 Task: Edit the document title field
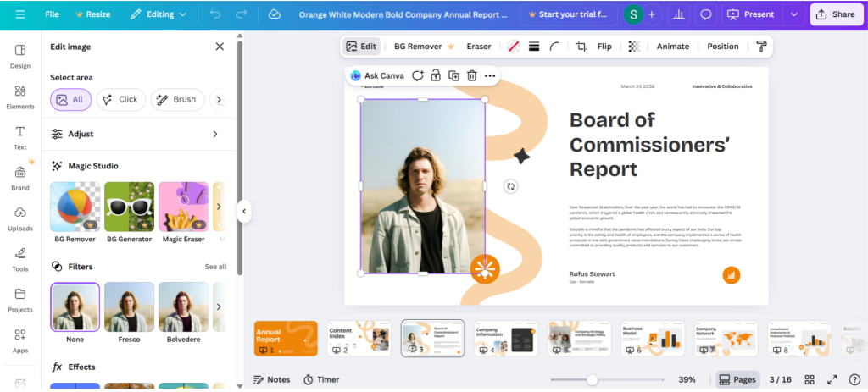click(x=403, y=14)
